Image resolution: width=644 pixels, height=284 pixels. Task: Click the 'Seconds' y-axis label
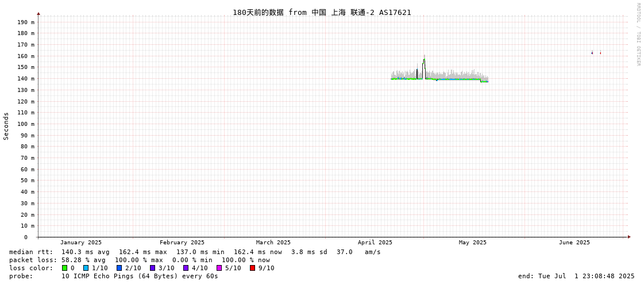coord(6,126)
